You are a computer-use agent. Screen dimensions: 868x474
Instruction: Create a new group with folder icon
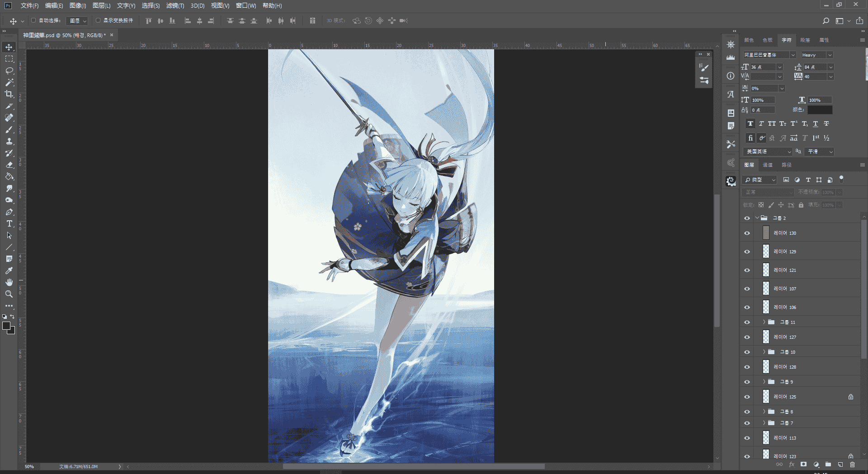[828, 465]
